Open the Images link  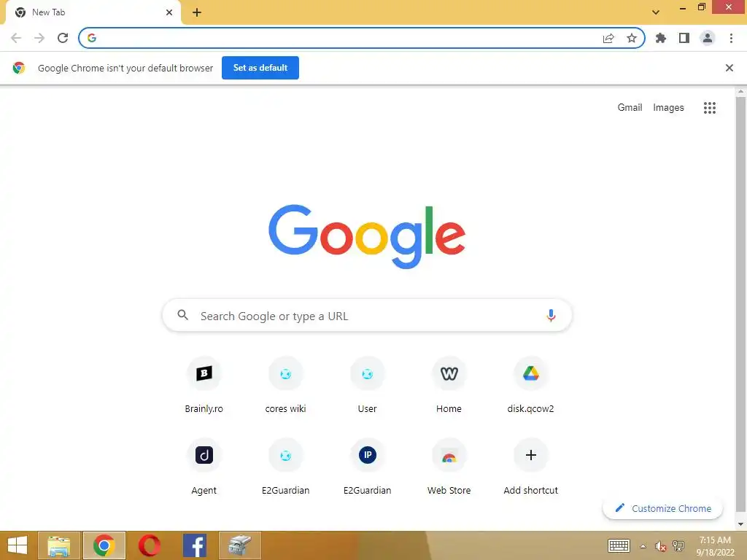click(668, 108)
